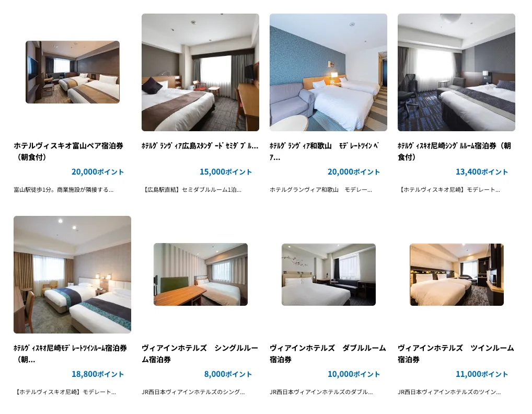The image size is (532, 414).
Task: Click ヴィアインホテルズ シングルルーム宿泊券 title
Action: pos(200,353)
